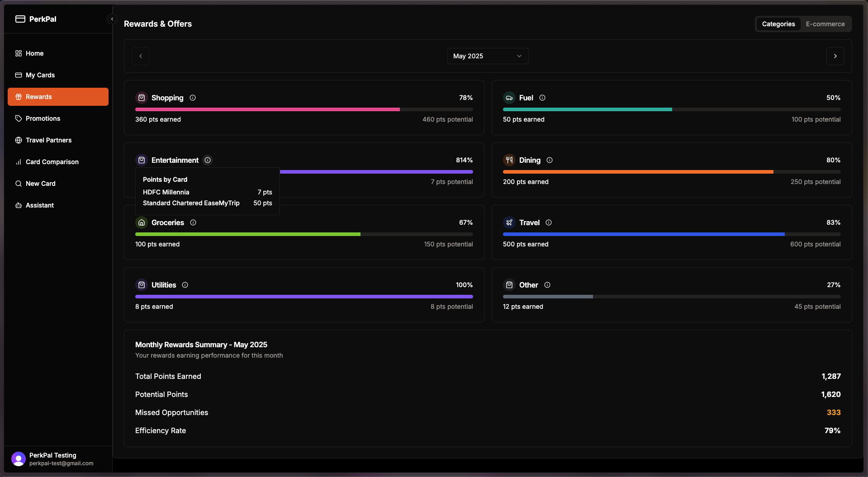Click the Groceries 100 pts earned text
The height and width of the screenshot is (477, 868).
point(157,244)
